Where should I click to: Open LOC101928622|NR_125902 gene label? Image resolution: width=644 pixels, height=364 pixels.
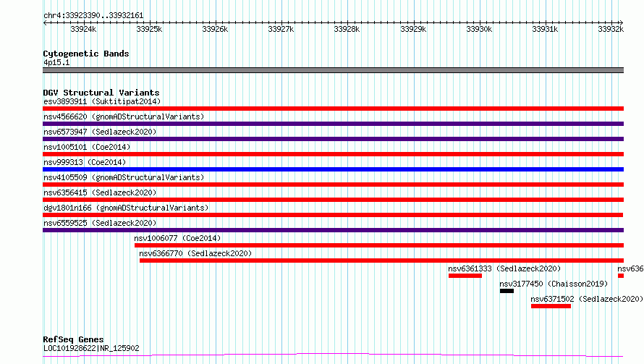[91, 348]
